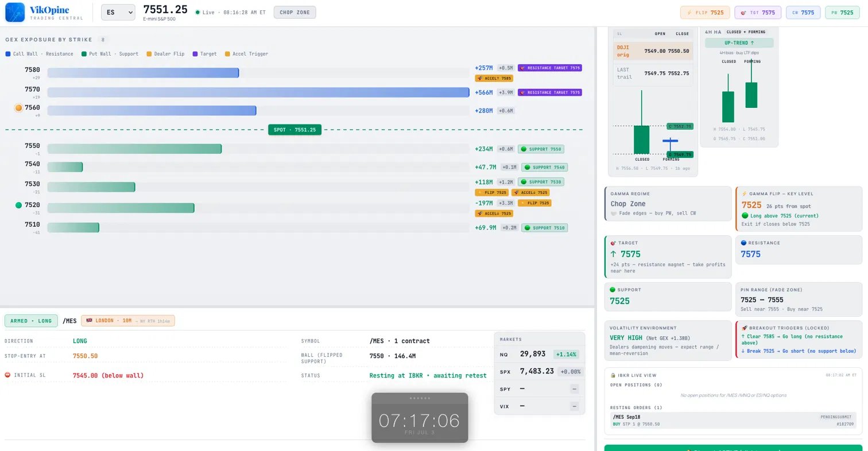Click the green button below the IBKR panel
Screen dimensions: 868x451
click(x=733, y=448)
